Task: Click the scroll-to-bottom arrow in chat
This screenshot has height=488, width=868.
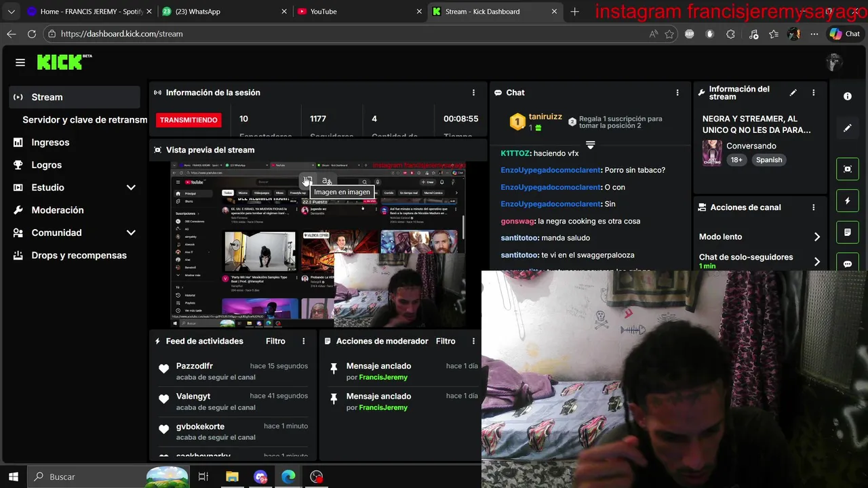Action: tap(590, 145)
